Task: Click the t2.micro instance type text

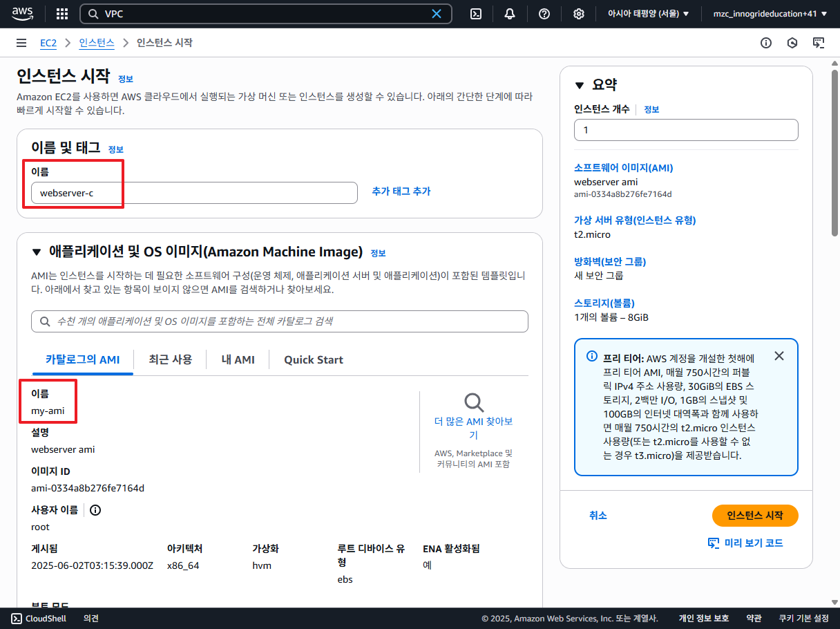Action: [x=592, y=234]
